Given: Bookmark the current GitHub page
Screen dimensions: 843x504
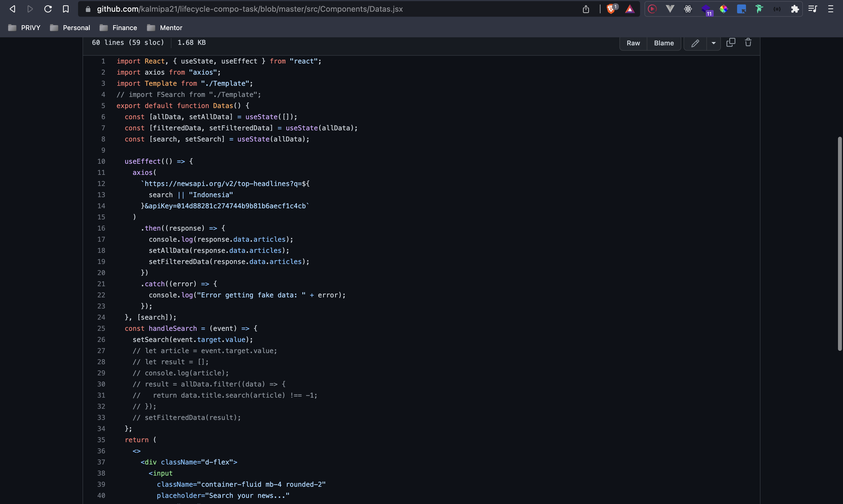Looking at the screenshot, I should click(66, 9).
